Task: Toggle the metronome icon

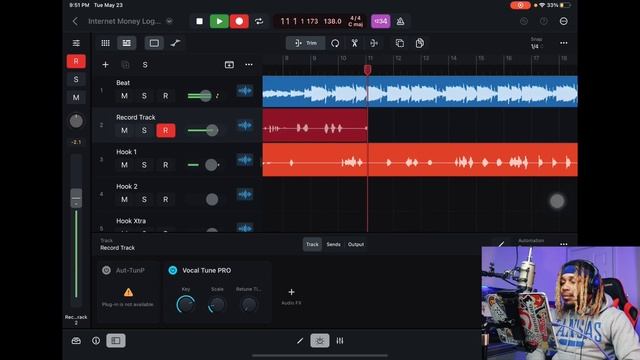Action: coord(400,21)
